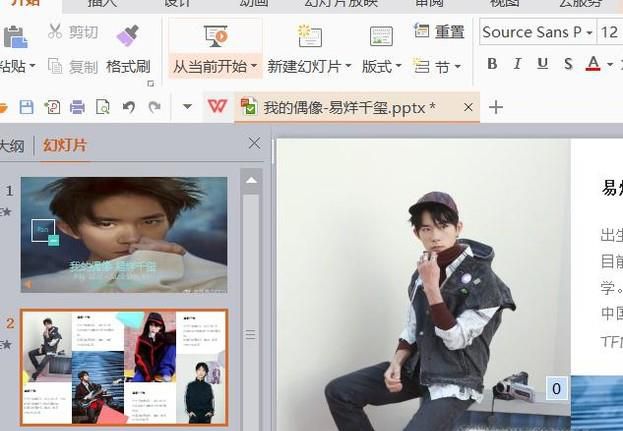Click the Reset (重置) button
This screenshot has width=623, height=431.
439,31
